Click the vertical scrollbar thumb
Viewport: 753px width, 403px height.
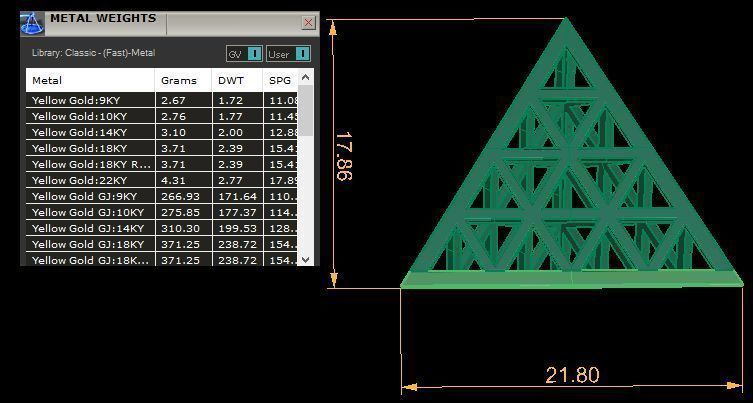(306, 110)
